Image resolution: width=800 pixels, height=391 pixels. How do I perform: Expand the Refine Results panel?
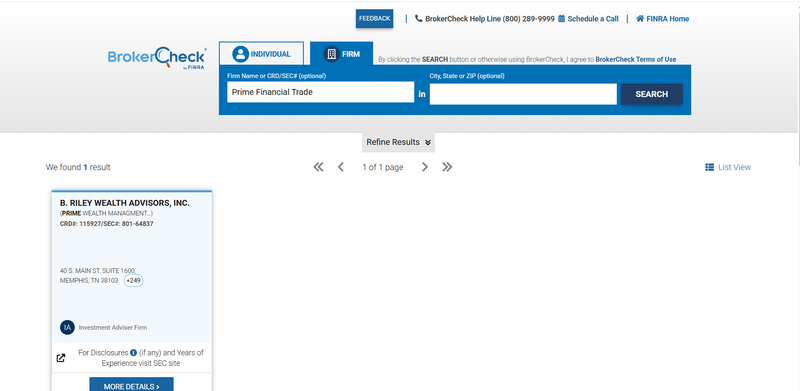[398, 142]
